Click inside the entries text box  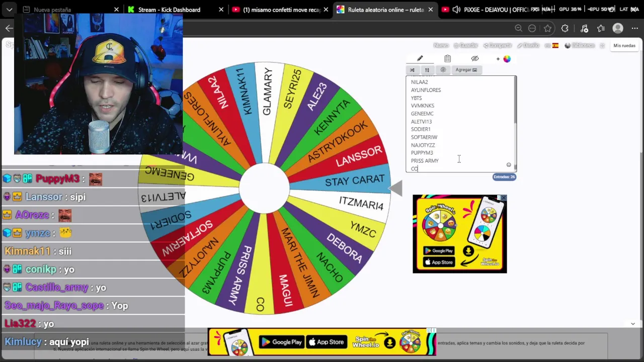click(460, 124)
